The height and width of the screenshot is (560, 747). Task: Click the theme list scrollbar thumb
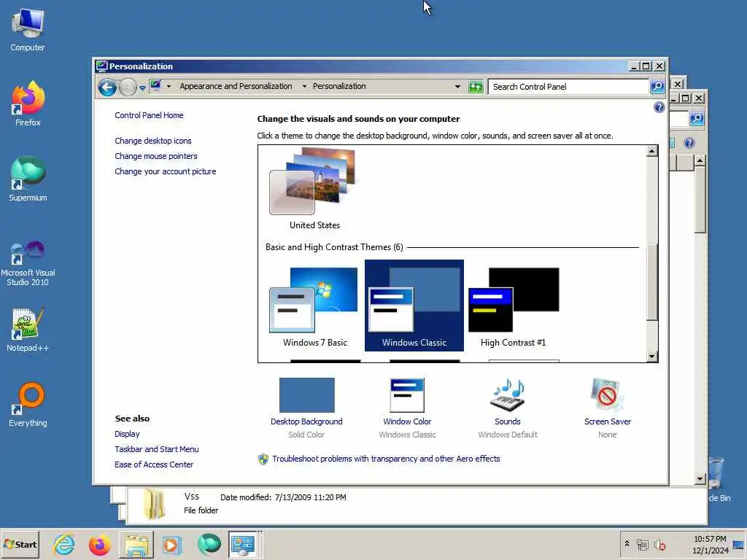click(x=651, y=281)
